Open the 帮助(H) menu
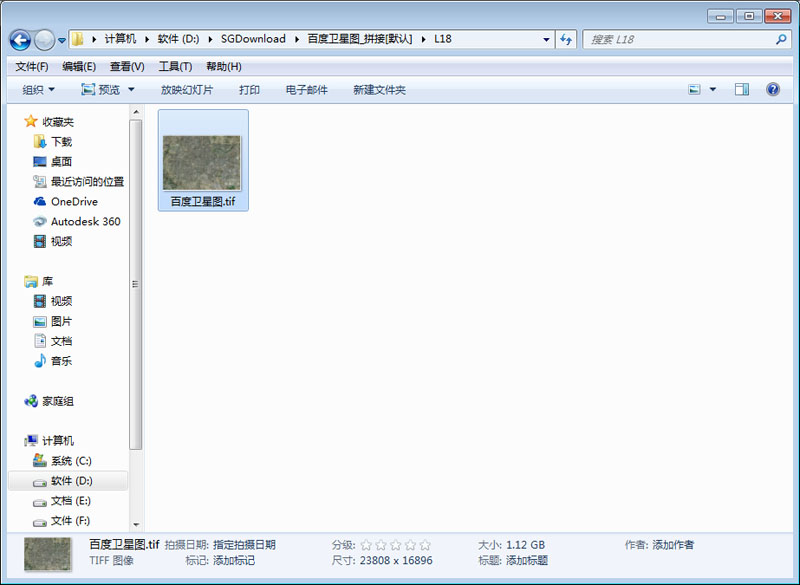 pyautogui.click(x=223, y=66)
